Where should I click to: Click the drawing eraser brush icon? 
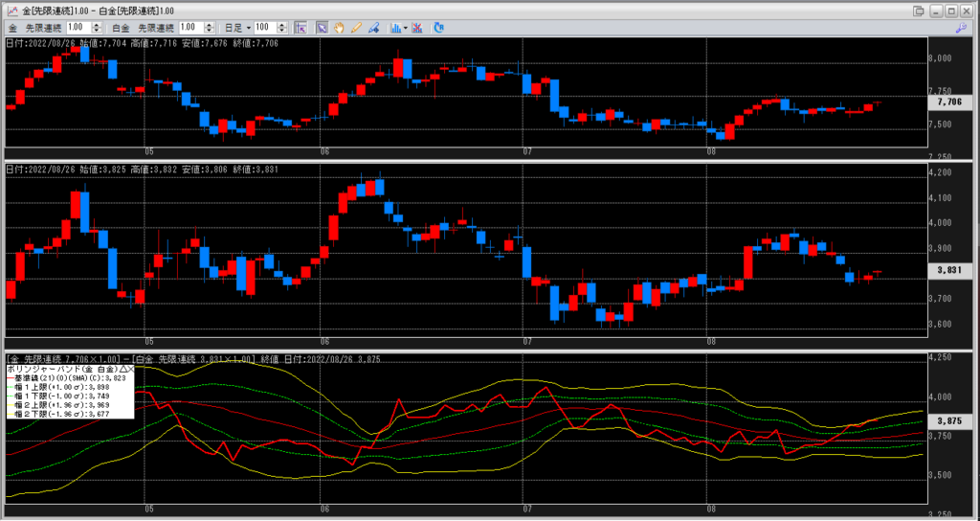[x=371, y=28]
